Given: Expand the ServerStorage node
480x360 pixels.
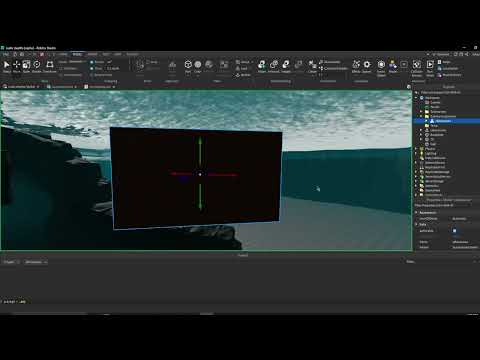Looking at the screenshot, I should [416, 181].
